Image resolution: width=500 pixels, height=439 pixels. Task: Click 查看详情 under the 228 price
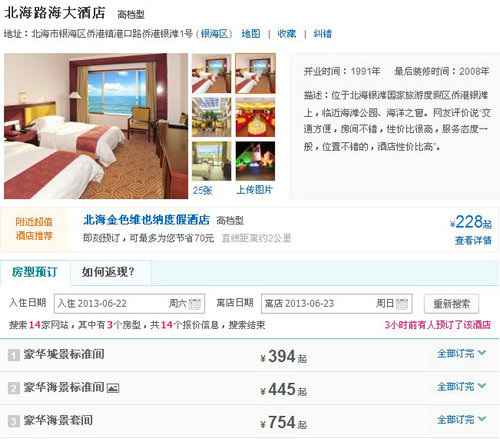473,240
